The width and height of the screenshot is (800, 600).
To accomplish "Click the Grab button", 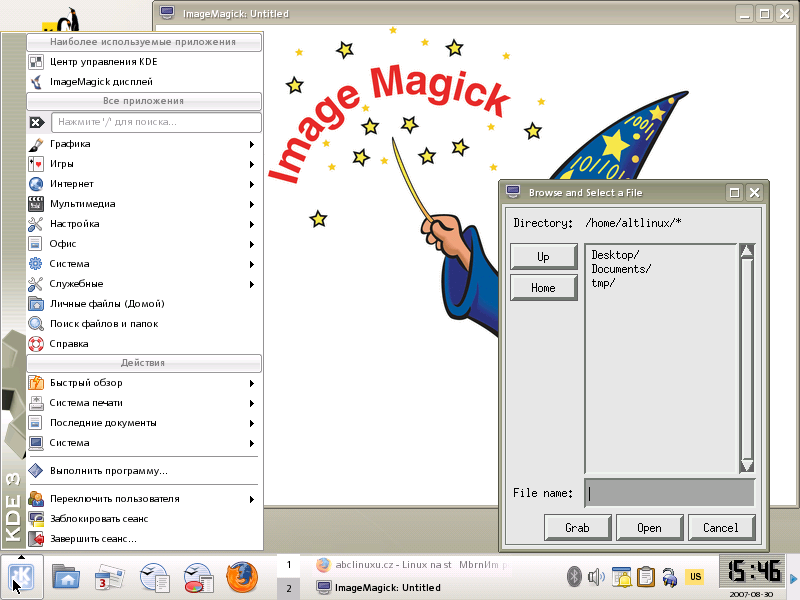I will pyautogui.click(x=578, y=528).
